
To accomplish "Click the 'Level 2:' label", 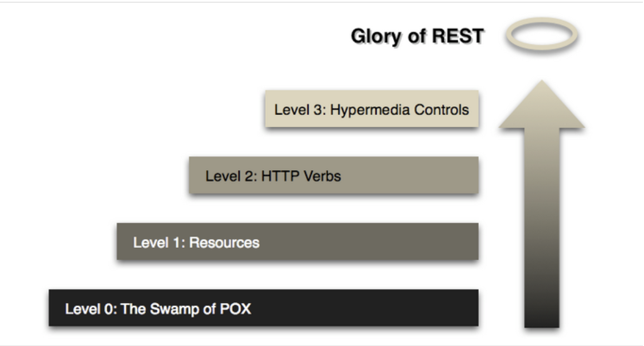I will 231,176.
